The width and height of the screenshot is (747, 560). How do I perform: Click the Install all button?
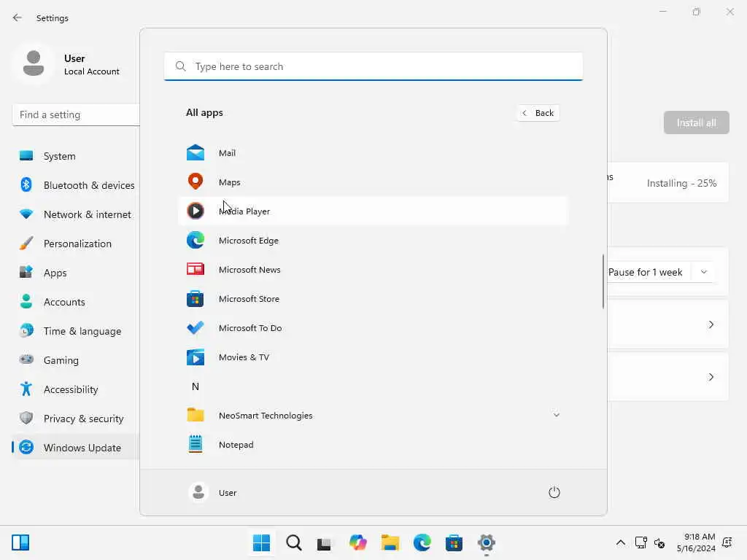pos(696,122)
